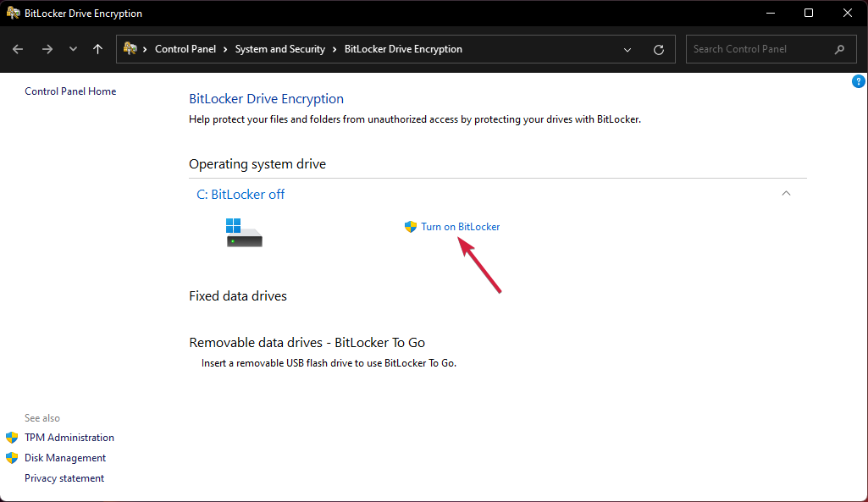View the Privacy statement

64,477
